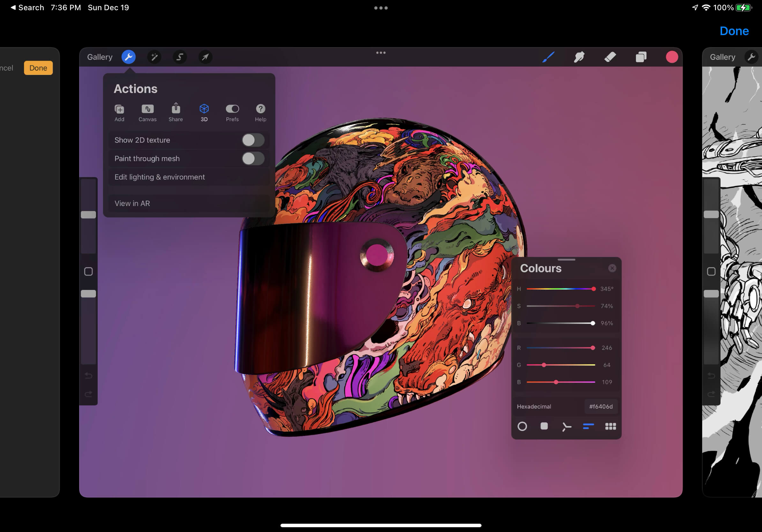Tap blue Done at top right
The image size is (762, 532).
click(734, 31)
